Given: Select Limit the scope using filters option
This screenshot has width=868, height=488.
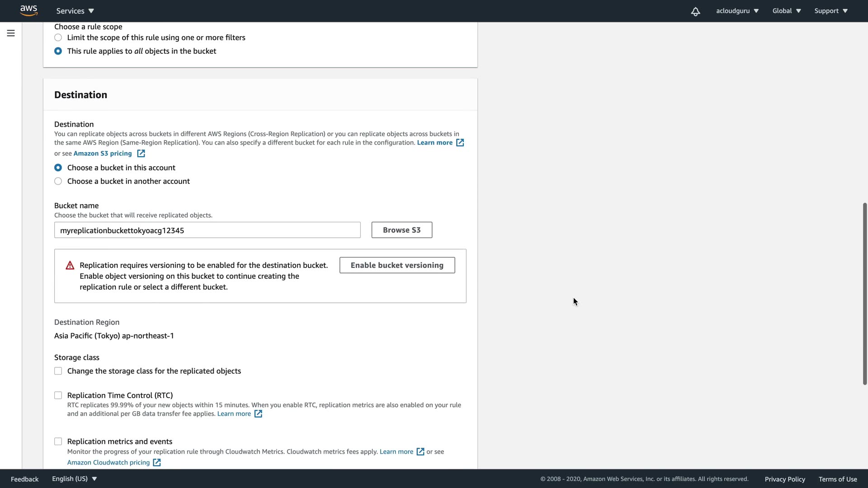Looking at the screenshot, I should click(x=58, y=38).
